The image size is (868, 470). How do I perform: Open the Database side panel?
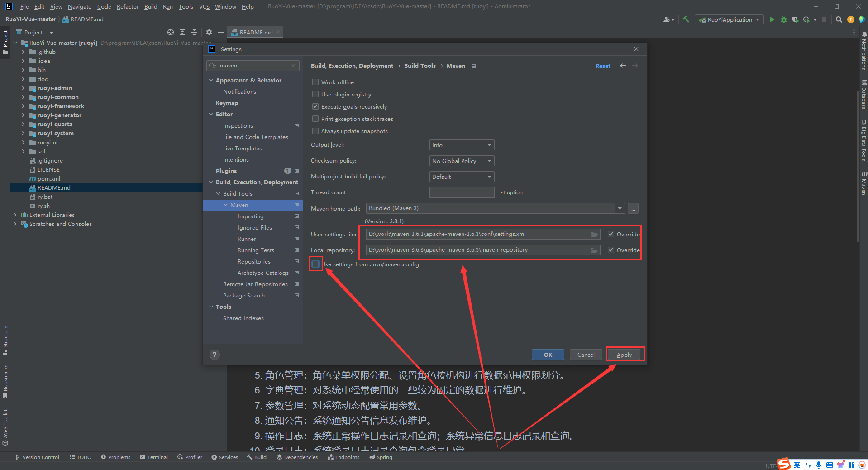[864, 95]
